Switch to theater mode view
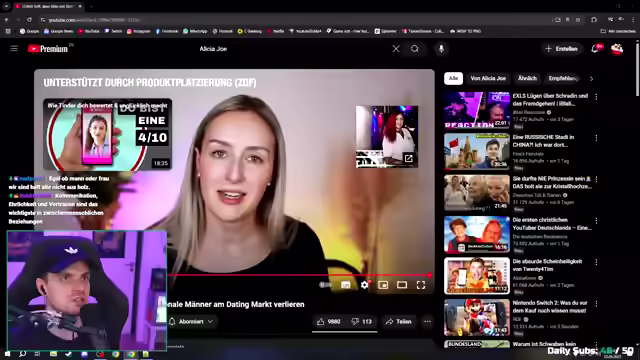 [x=402, y=285]
